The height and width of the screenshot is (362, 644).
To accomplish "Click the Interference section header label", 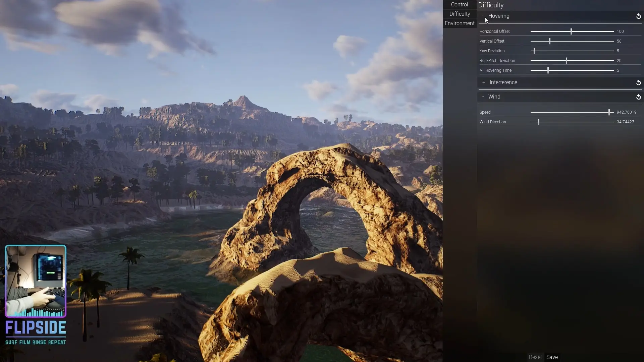I will (x=503, y=82).
